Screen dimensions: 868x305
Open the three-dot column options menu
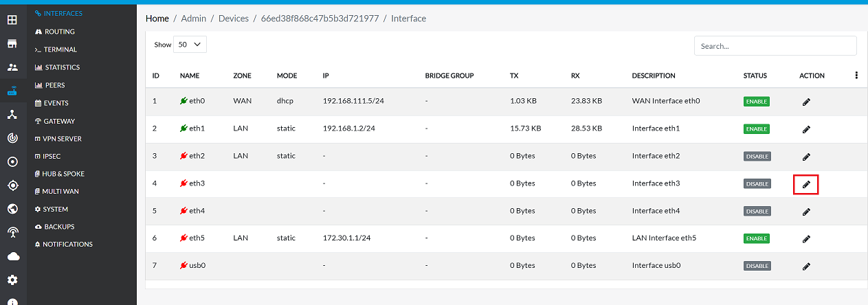pyautogui.click(x=856, y=76)
